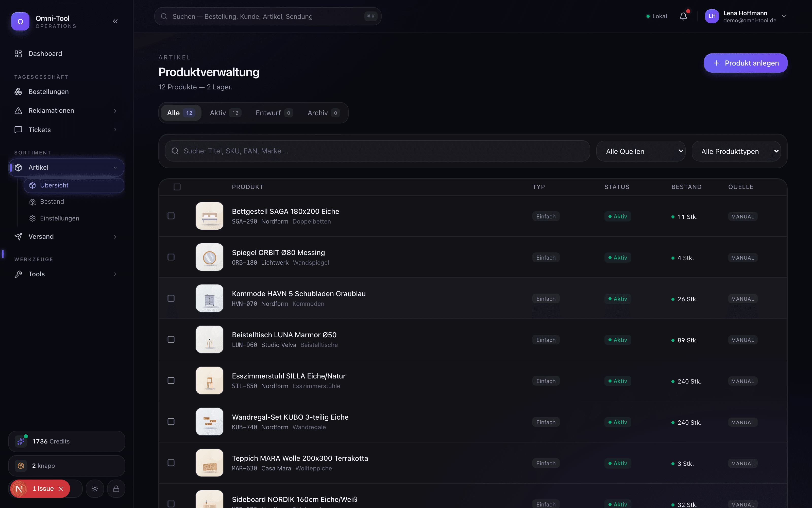The width and height of the screenshot is (812, 508).
Task: Switch to the 'Alle' tab
Action: click(x=181, y=113)
